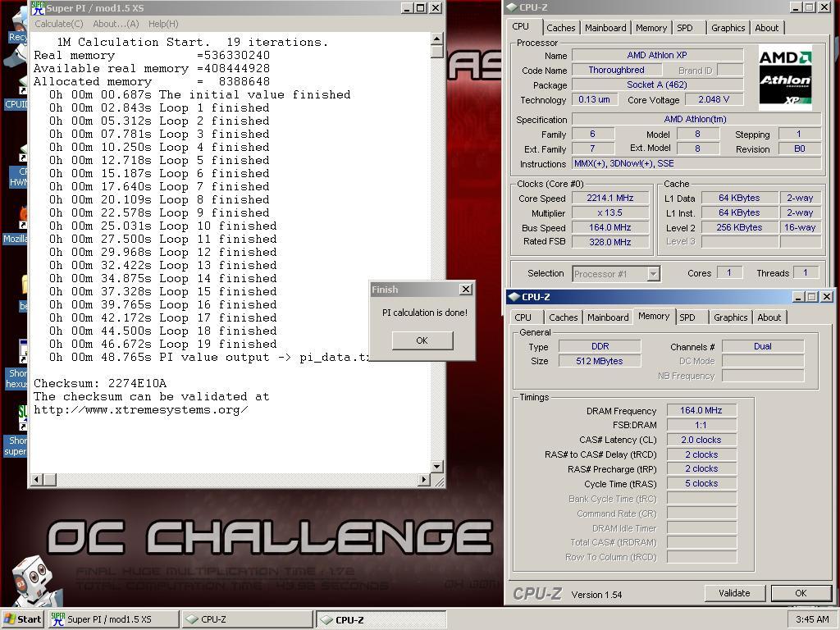Open Caches tab in upper CPU-Z window
This screenshot has height=630, width=840.
tap(561, 28)
